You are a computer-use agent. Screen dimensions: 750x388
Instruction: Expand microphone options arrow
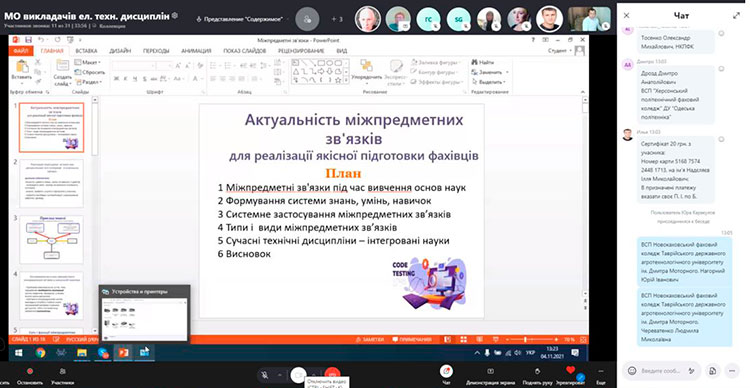279,375
